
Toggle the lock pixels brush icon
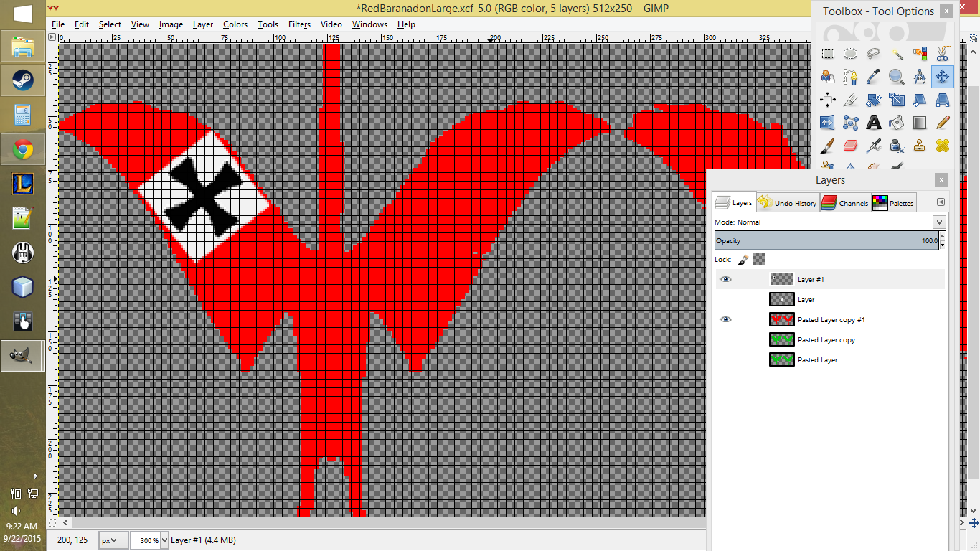pyautogui.click(x=744, y=259)
